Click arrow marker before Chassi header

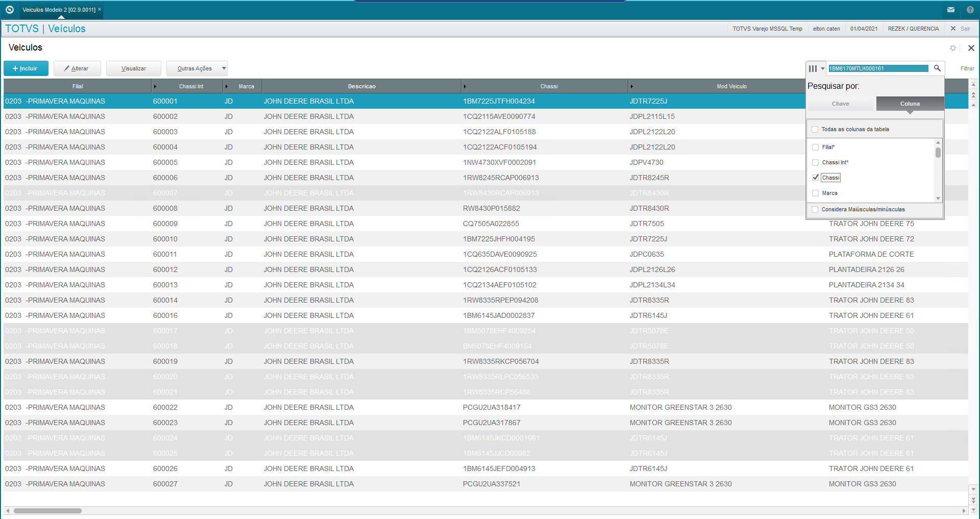tap(465, 87)
